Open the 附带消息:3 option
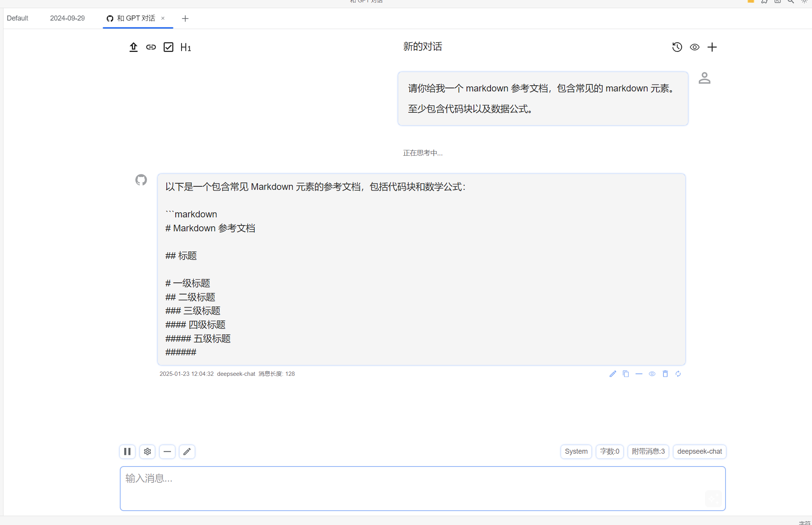This screenshot has width=812, height=525. click(x=648, y=451)
